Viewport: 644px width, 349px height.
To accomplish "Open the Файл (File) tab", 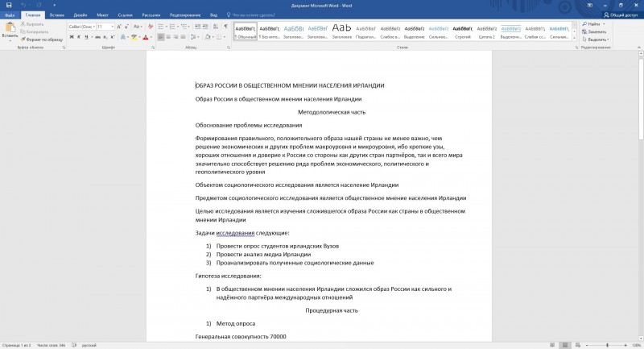I will 10,15.
